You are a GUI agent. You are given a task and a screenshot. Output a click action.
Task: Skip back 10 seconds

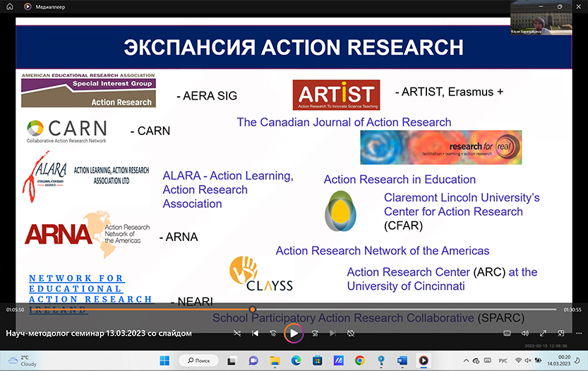(273, 333)
